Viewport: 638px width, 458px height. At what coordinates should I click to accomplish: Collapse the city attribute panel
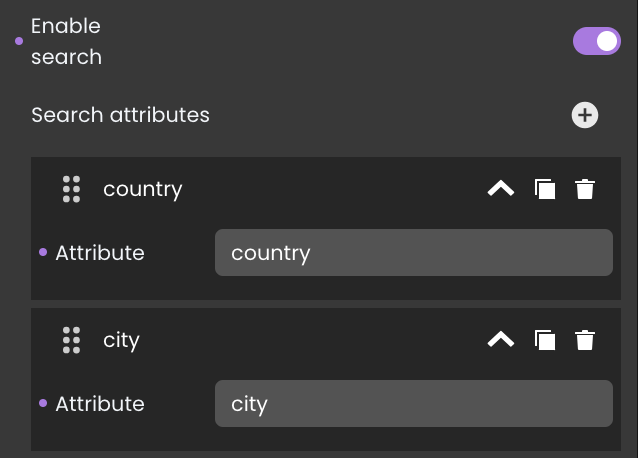[x=501, y=340]
